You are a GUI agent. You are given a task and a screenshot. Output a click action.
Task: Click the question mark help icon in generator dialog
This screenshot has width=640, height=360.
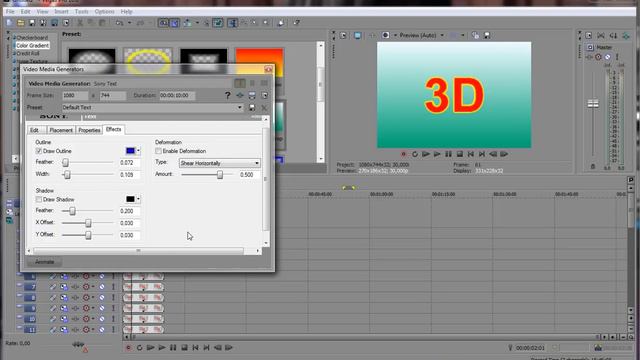(x=227, y=96)
